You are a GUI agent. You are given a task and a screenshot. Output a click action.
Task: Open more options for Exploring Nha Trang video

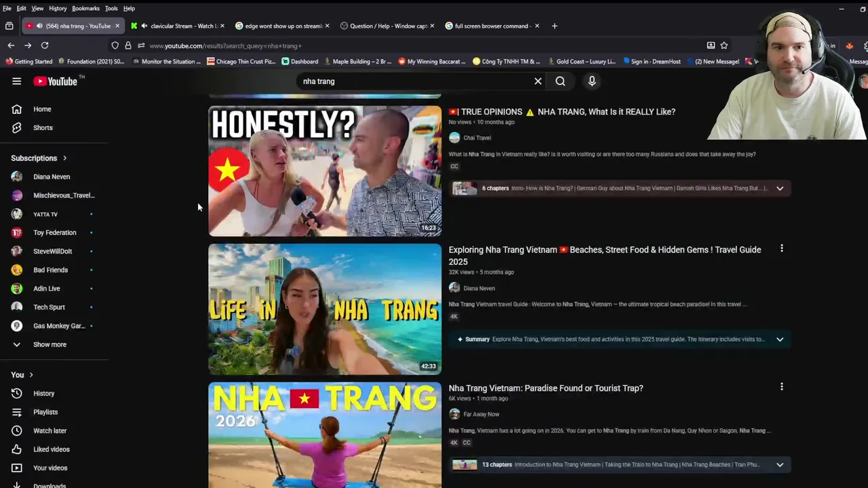(782, 249)
